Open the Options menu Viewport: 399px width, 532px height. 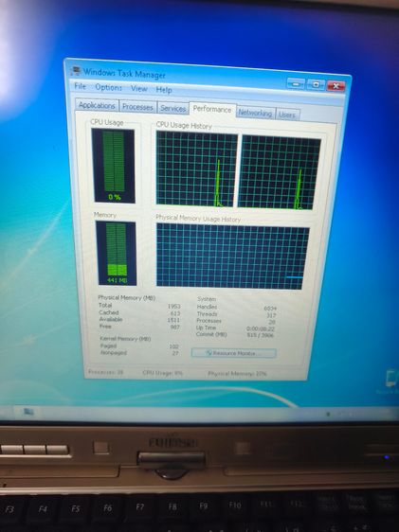[109, 87]
